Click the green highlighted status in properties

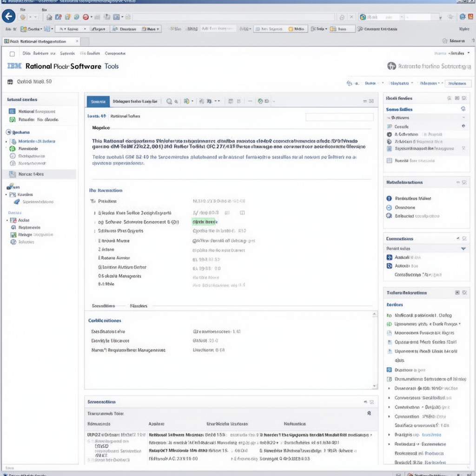pyautogui.click(x=205, y=222)
